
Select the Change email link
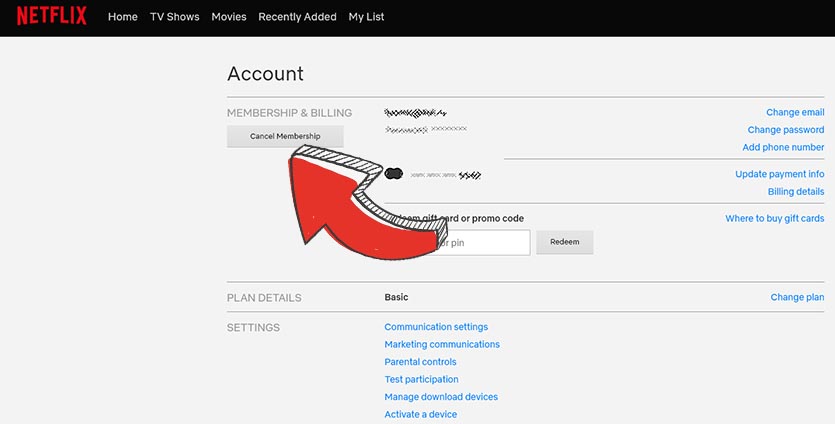[x=795, y=113]
